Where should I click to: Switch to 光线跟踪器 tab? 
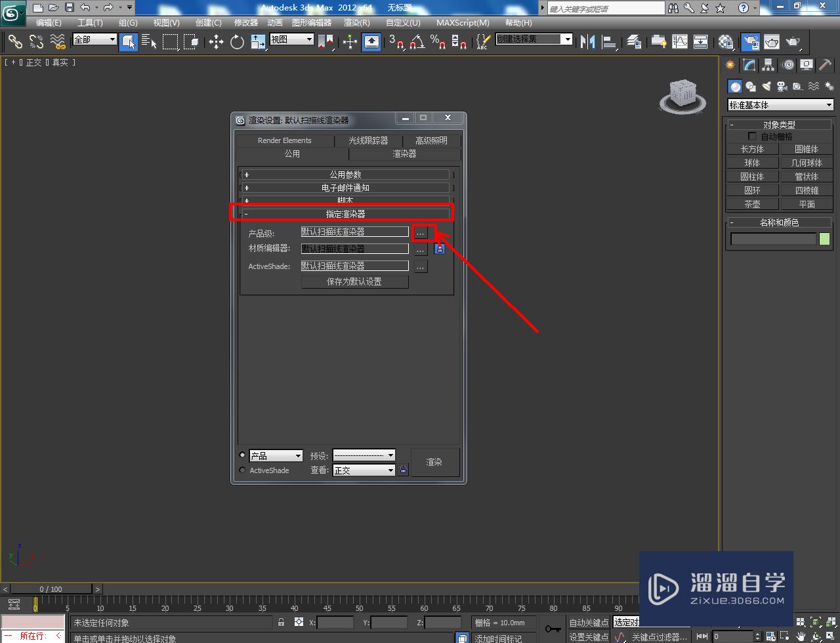coord(368,140)
